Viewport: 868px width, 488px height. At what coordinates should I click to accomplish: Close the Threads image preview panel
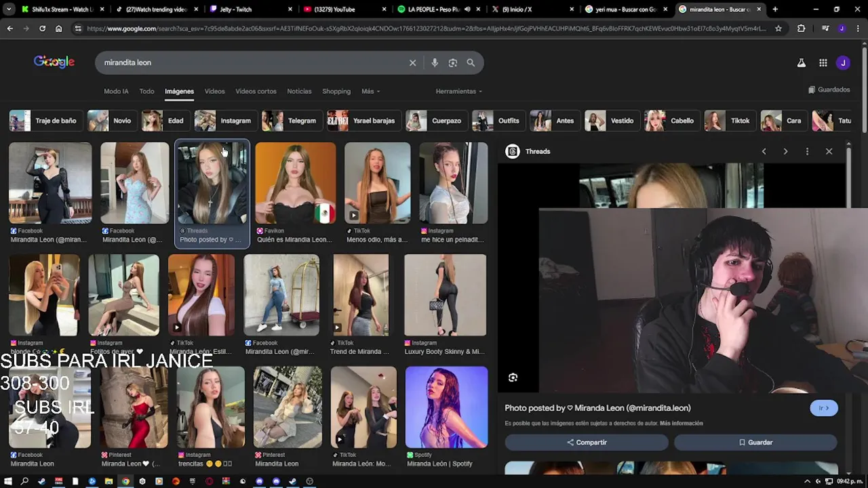click(829, 151)
